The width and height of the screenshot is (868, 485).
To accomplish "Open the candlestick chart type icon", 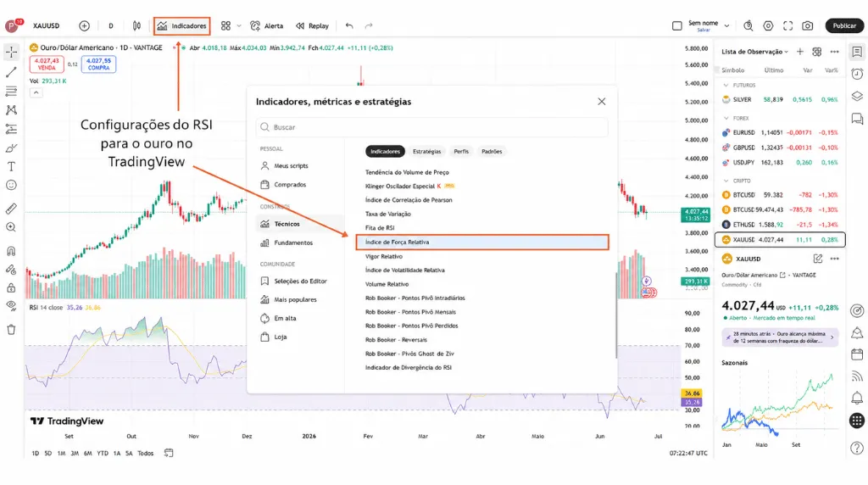I will [x=136, y=25].
